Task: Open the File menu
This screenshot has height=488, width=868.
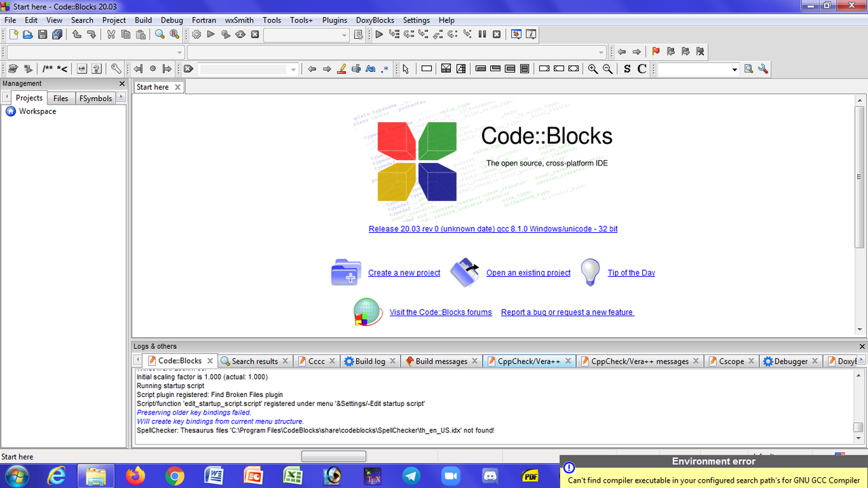Action: pos(10,20)
